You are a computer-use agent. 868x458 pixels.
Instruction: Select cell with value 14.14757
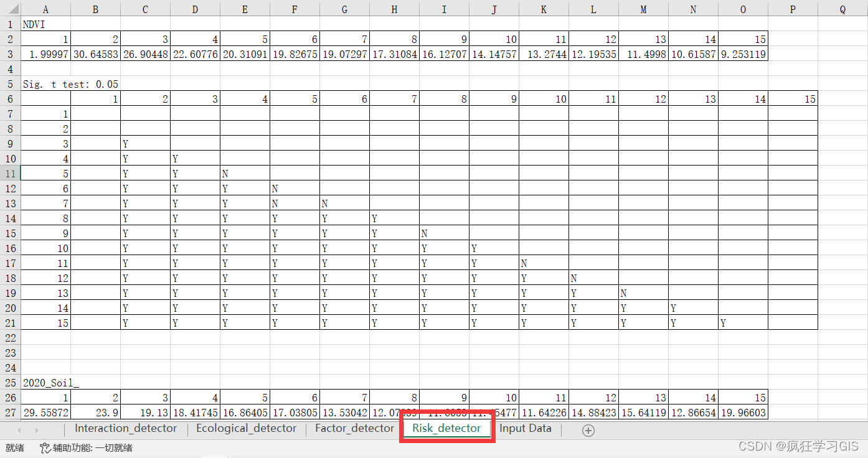point(494,54)
